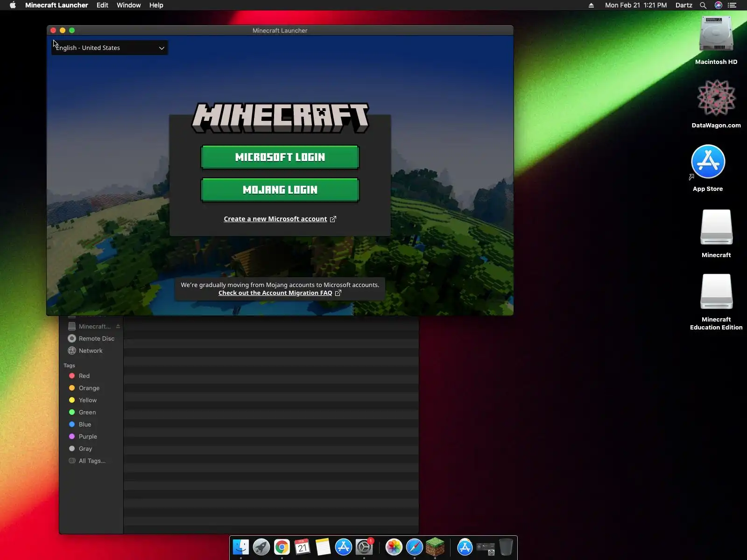This screenshot has width=747, height=560.
Task: Open Google Chrome from the Dock
Action: [x=282, y=547]
